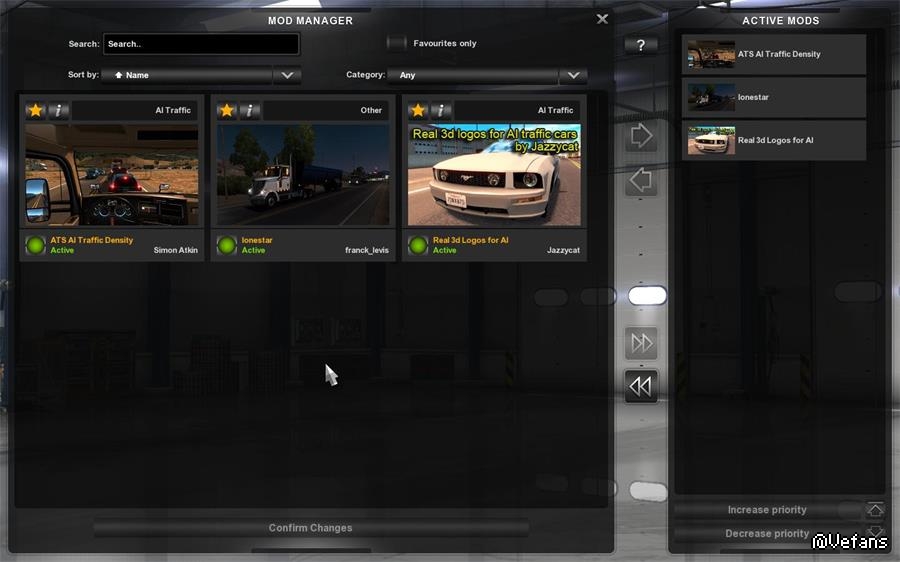Toggle green active indicator of ATS AI Traffic Density
900x562 pixels.
click(x=36, y=245)
